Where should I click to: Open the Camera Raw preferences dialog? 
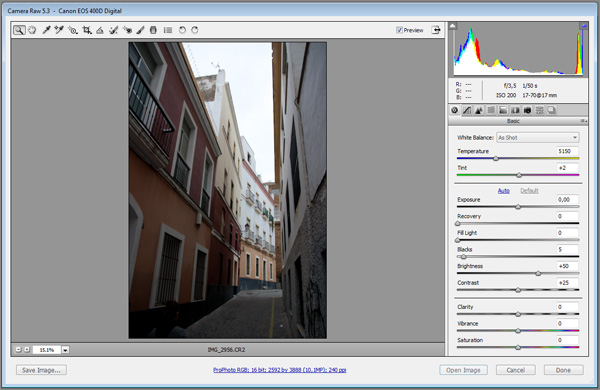(x=168, y=30)
